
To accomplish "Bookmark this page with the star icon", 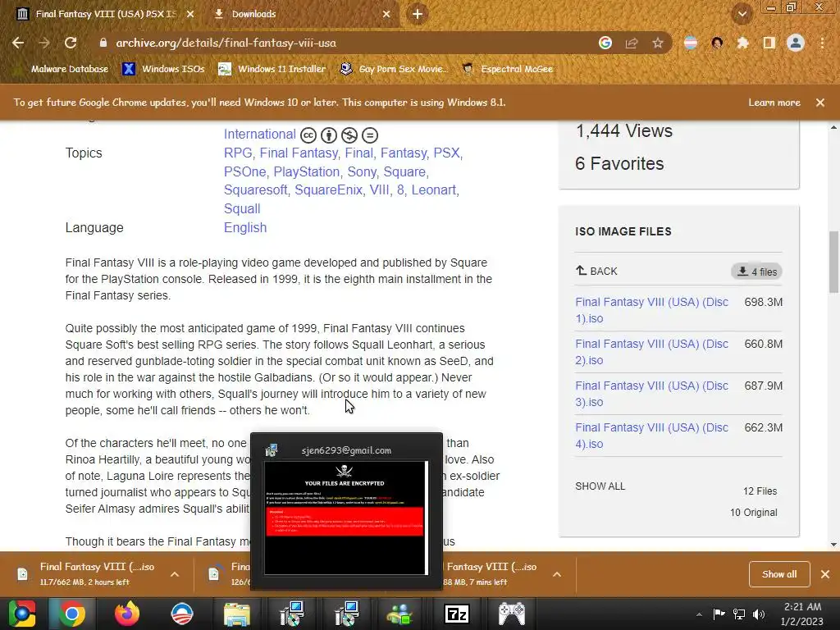I will [658, 43].
